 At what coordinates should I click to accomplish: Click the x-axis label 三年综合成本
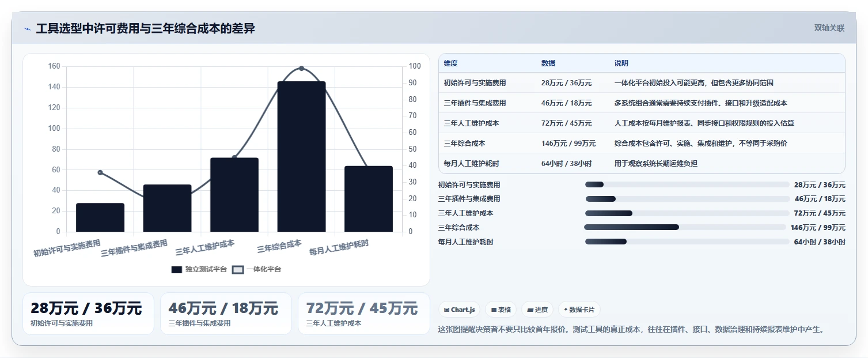279,247
